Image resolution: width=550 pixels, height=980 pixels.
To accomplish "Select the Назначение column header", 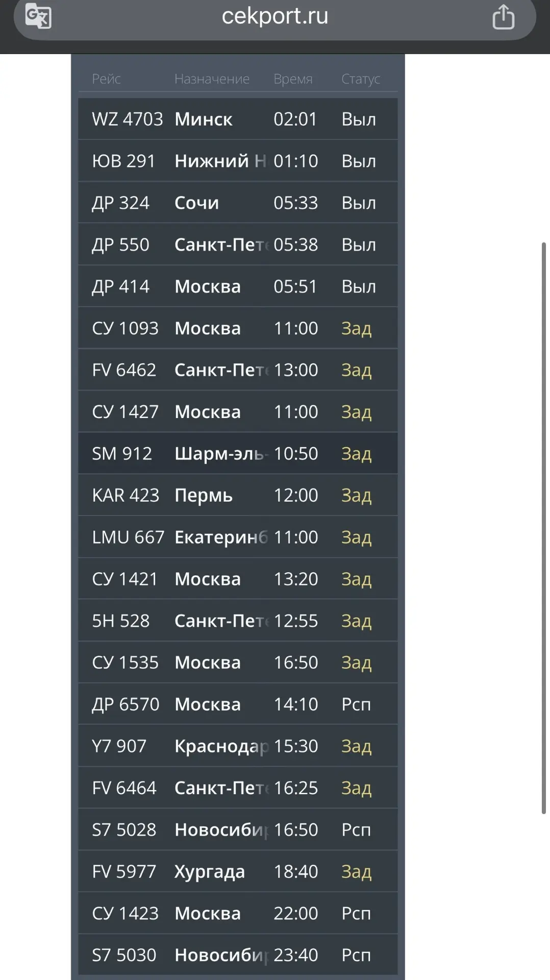I will [212, 79].
